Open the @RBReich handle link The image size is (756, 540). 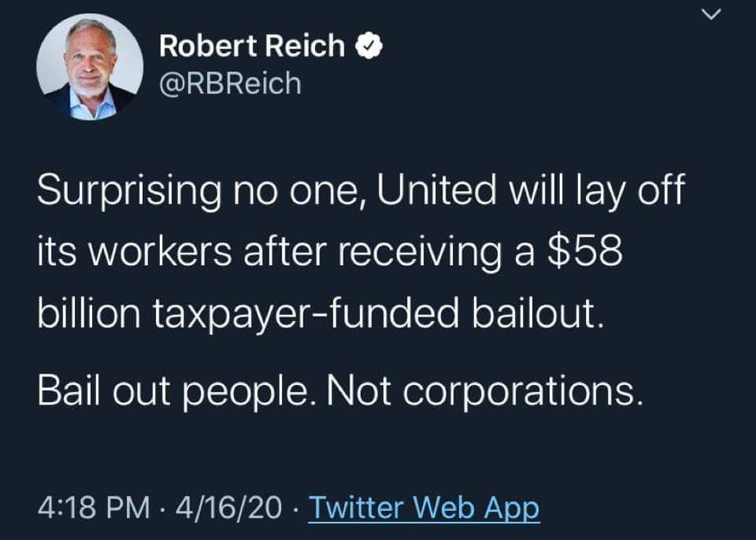(230, 81)
